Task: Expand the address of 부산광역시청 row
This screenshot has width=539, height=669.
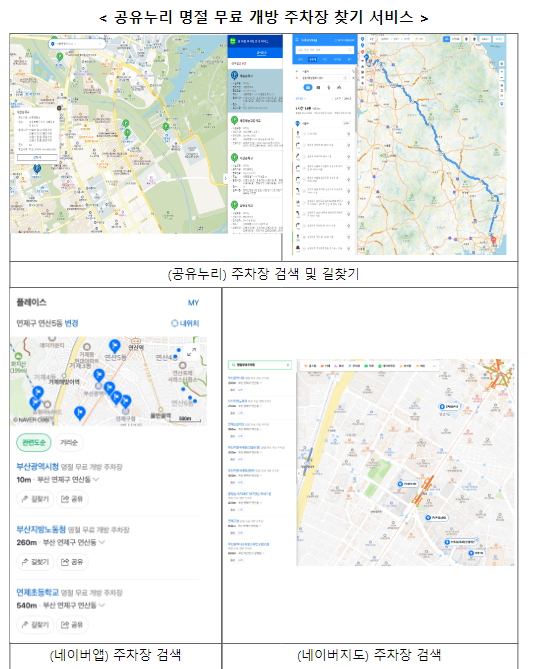Action: tap(96, 479)
